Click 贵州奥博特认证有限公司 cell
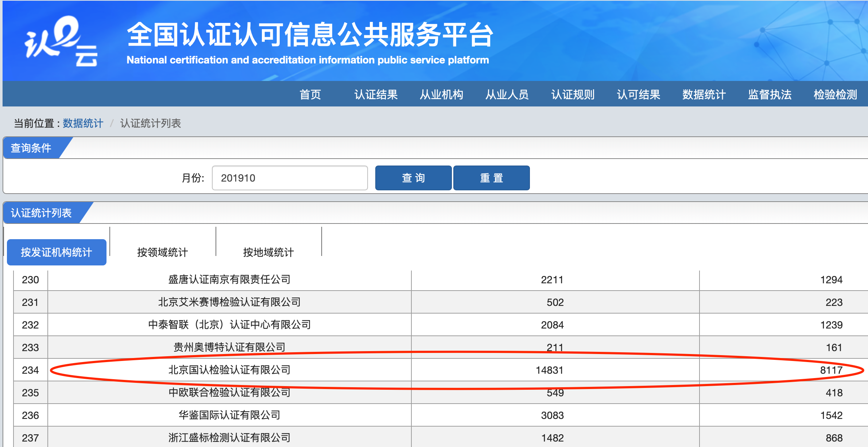Image resolution: width=868 pixels, height=447 pixels. (229, 347)
